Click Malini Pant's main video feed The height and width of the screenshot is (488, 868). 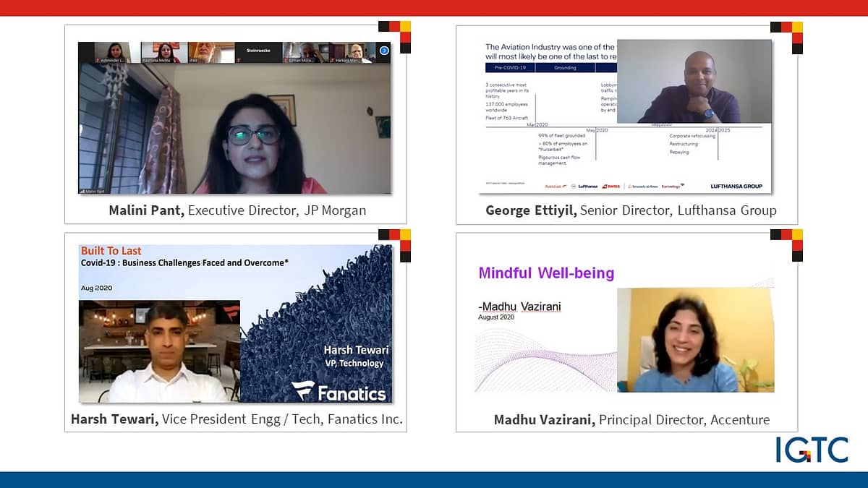234,129
